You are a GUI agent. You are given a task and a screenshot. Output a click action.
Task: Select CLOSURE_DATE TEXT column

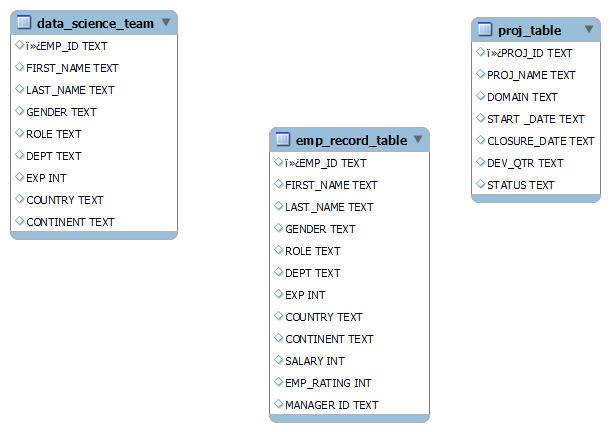tap(540, 141)
